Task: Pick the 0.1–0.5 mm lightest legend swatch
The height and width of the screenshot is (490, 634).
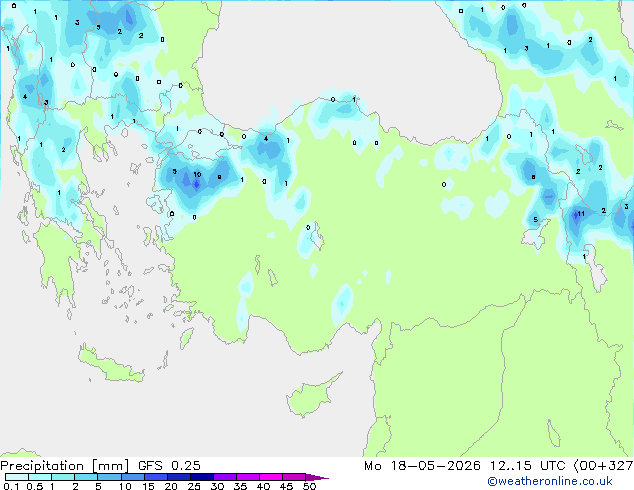Action: click(17, 477)
